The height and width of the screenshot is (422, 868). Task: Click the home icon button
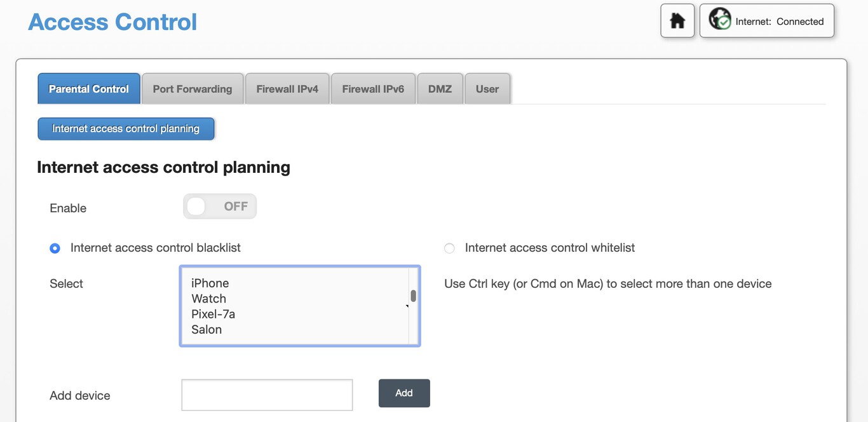point(677,21)
